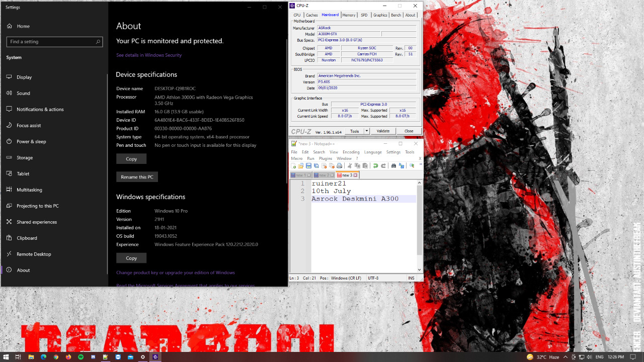
Task: Click the Rename this PC button
Action: point(137,177)
